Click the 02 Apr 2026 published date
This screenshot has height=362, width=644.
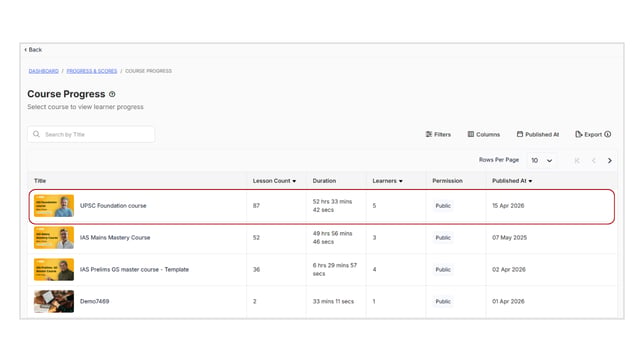coord(509,270)
